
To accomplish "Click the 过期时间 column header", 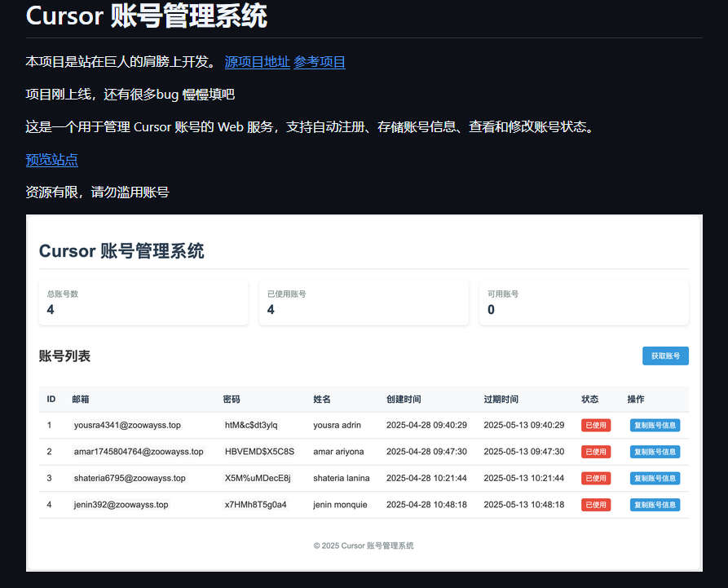I will (x=501, y=399).
